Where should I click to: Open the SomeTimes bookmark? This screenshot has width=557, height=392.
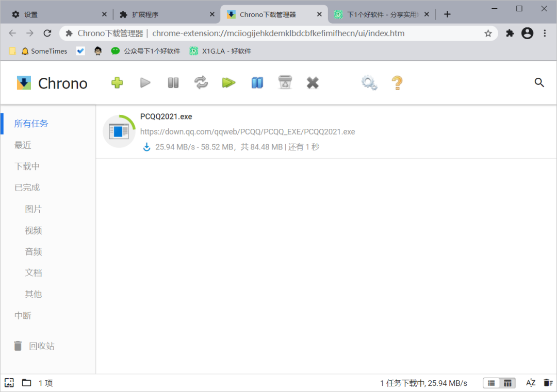click(44, 51)
